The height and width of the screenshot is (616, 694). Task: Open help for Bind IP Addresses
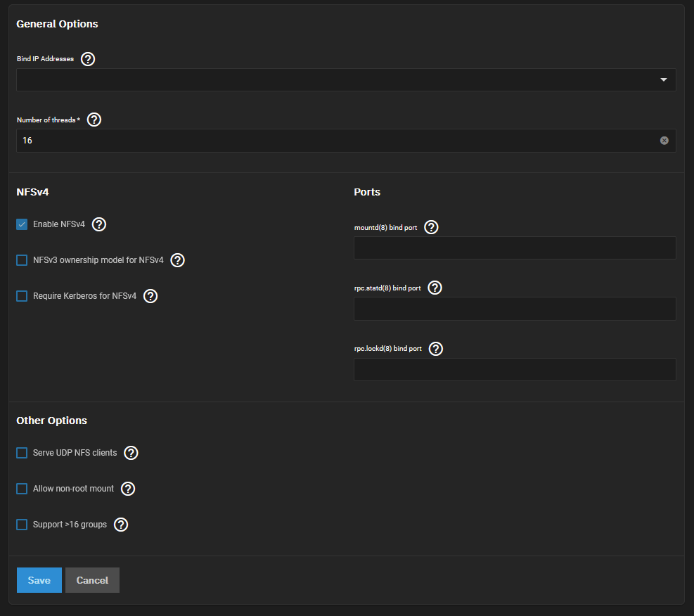coord(88,59)
